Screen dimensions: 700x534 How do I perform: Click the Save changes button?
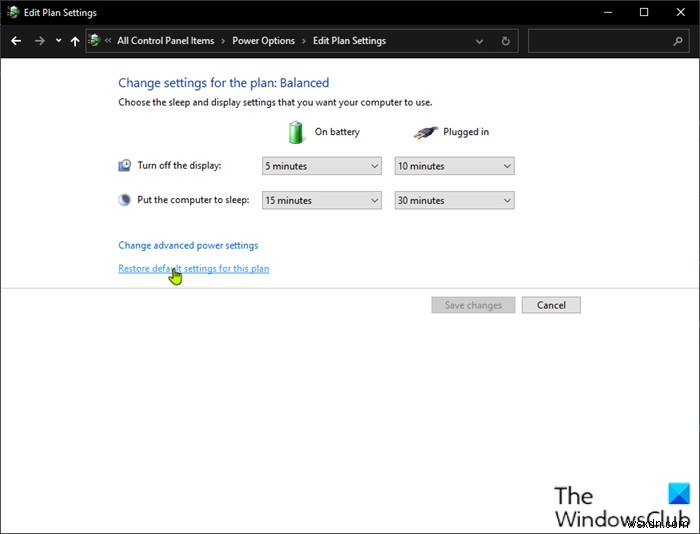473,305
